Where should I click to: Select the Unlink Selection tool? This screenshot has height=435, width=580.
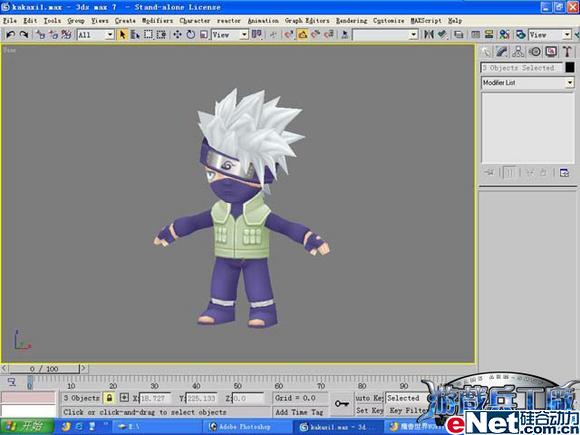53,35
